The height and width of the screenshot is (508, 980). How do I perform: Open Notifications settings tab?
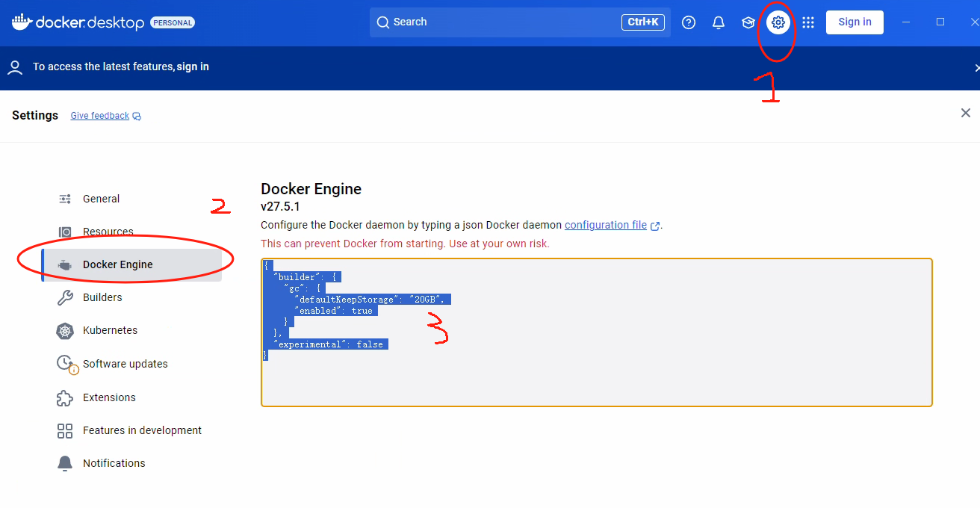pyautogui.click(x=131, y=463)
